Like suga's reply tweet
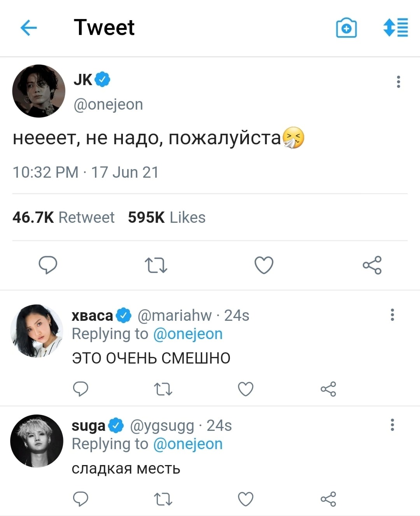The height and width of the screenshot is (516, 420). (246, 499)
